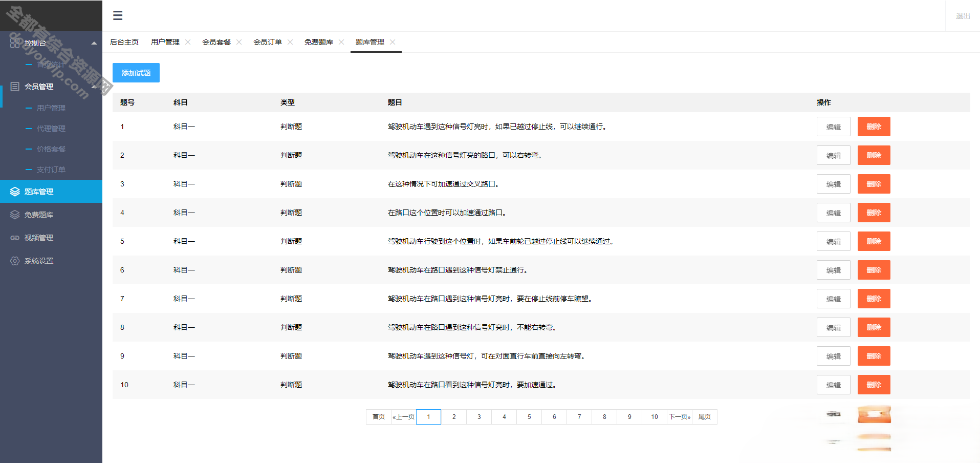Click the 免费题库 layers icon
Screen dimensions: 980x463
point(15,215)
